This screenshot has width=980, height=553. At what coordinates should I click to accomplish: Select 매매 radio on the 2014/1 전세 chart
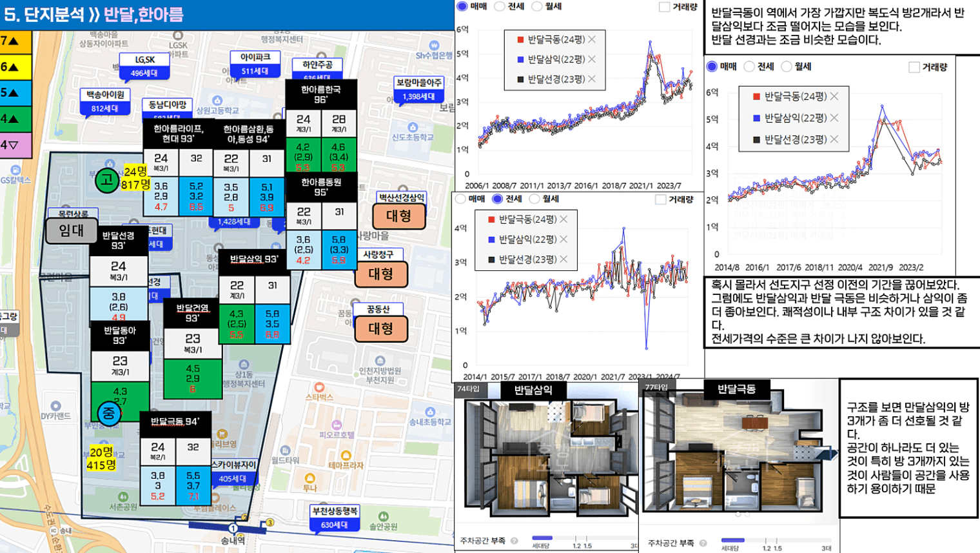(460, 199)
